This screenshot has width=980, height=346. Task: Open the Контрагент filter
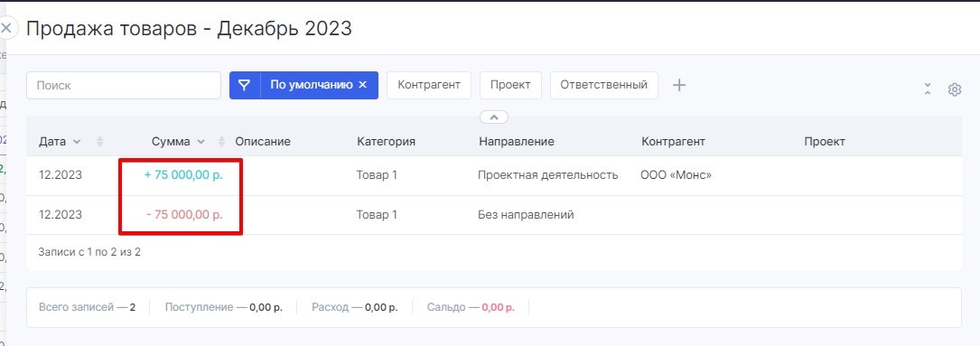pyautogui.click(x=429, y=85)
